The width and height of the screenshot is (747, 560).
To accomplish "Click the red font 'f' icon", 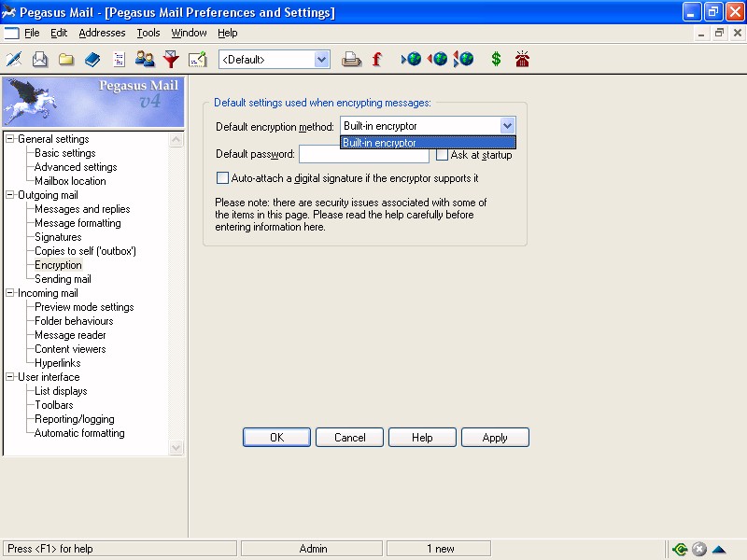I will pyautogui.click(x=377, y=60).
